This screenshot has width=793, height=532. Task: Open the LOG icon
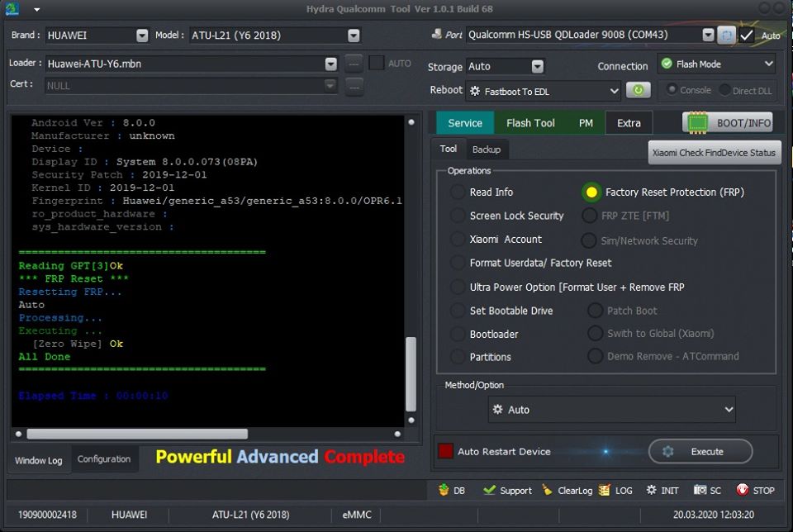click(x=605, y=490)
